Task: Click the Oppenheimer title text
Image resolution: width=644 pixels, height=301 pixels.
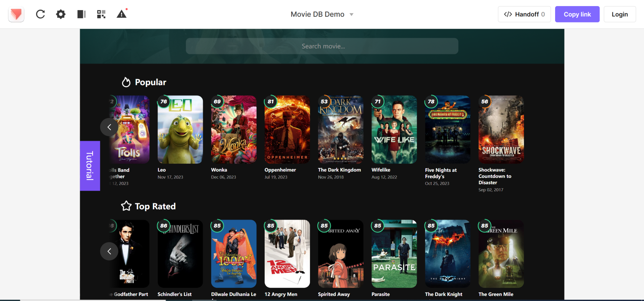Action: click(280, 170)
